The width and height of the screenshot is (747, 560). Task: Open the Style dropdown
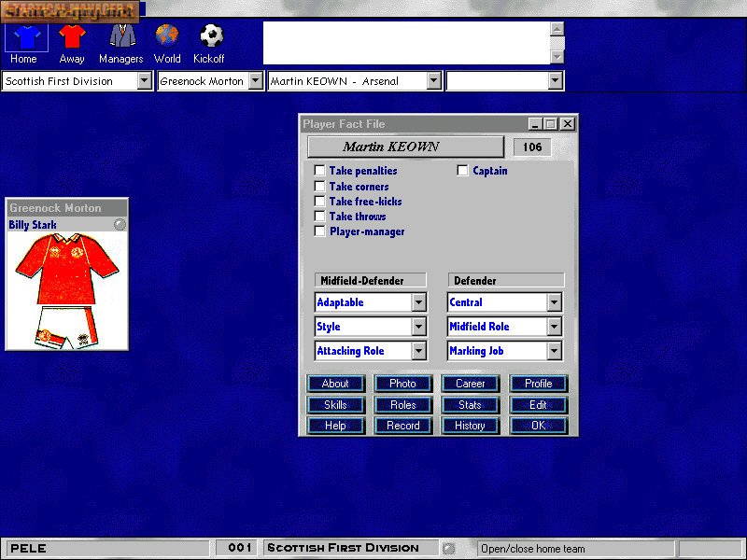(418, 327)
